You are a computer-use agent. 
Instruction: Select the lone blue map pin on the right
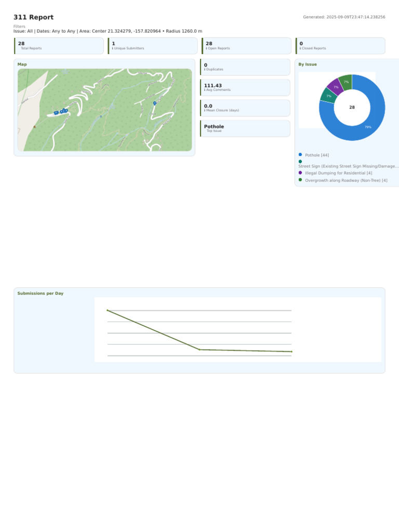[155, 103]
